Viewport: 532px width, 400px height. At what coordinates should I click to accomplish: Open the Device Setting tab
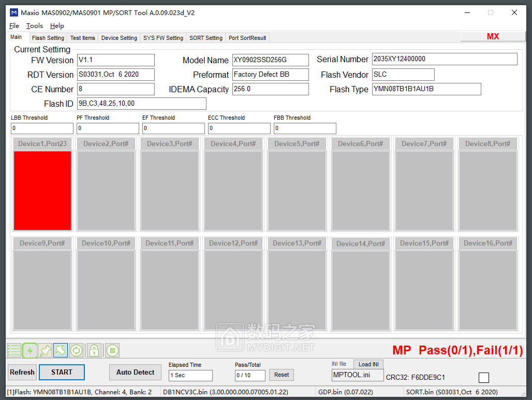tap(119, 38)
